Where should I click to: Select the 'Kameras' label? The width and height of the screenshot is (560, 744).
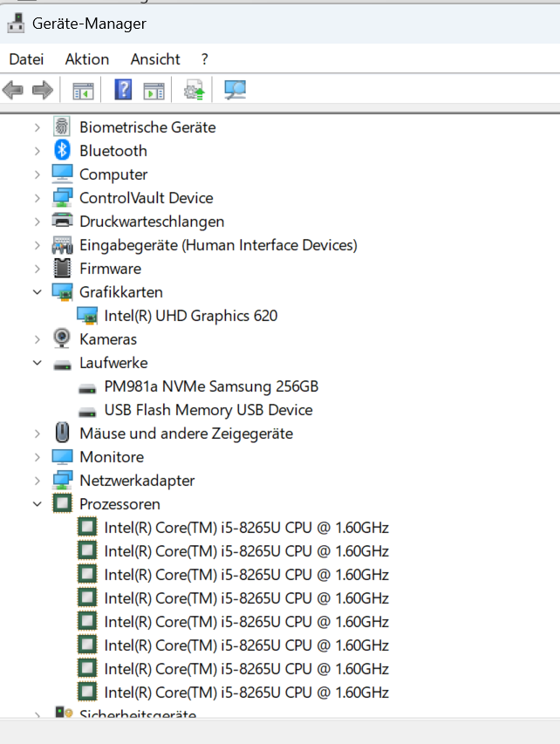coord(108,339)
